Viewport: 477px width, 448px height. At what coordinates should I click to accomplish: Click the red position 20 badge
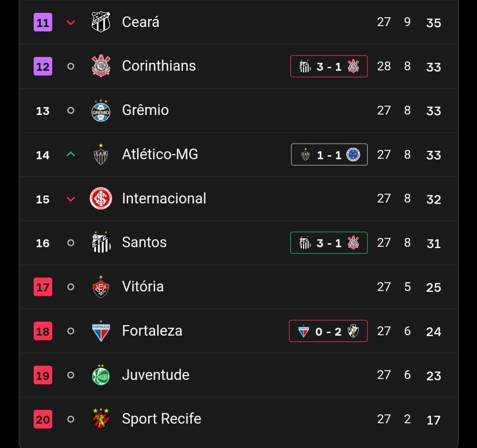(43, 419)
